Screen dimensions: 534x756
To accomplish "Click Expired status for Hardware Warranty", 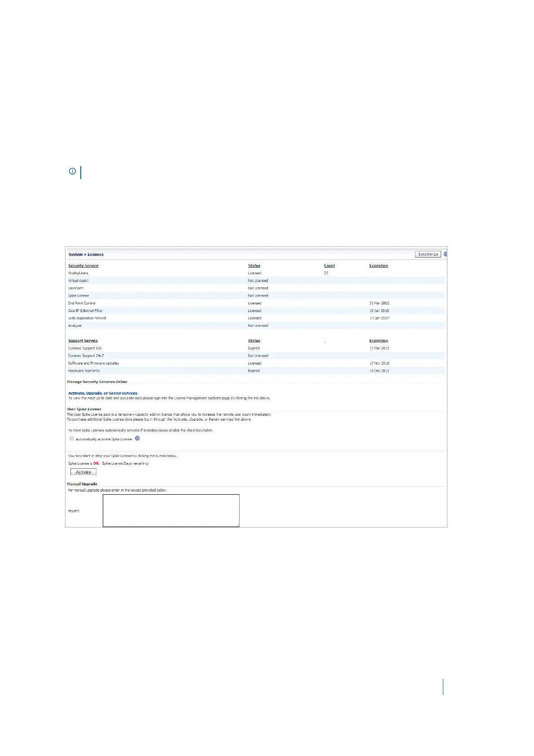I will tap(254, 371).
